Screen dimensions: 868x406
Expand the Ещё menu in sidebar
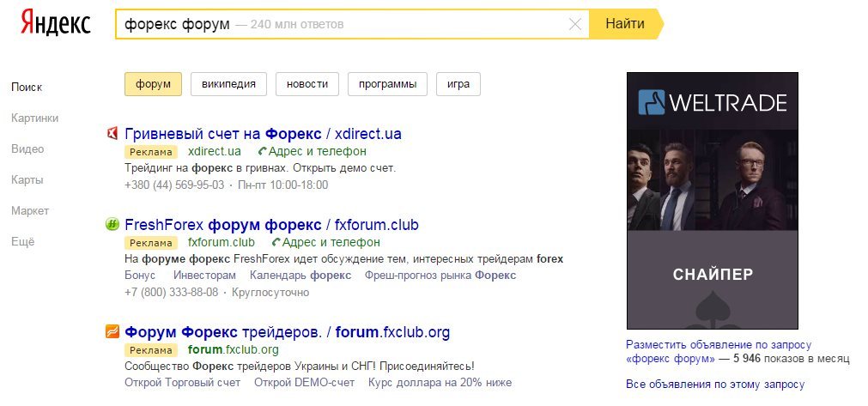tap(22, 242)
